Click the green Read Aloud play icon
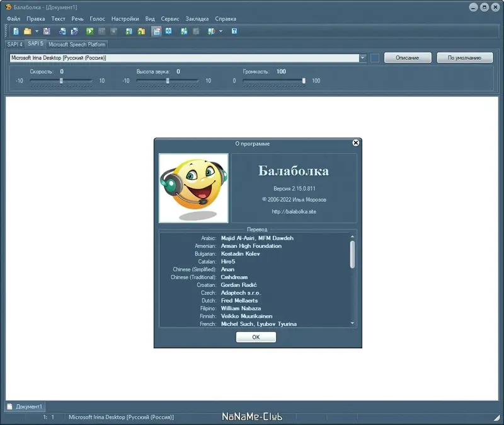This screenshot has width=504, height=425. (x=89, y=31)
